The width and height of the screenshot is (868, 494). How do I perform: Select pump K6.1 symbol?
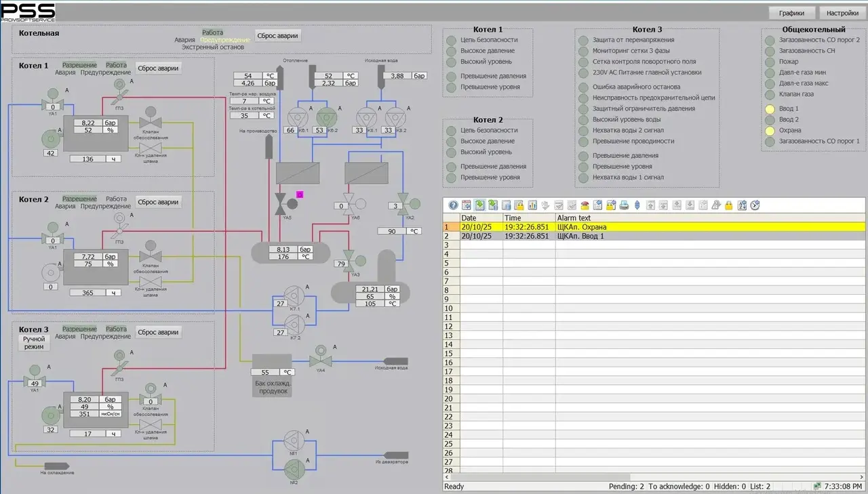click(298, 119)
